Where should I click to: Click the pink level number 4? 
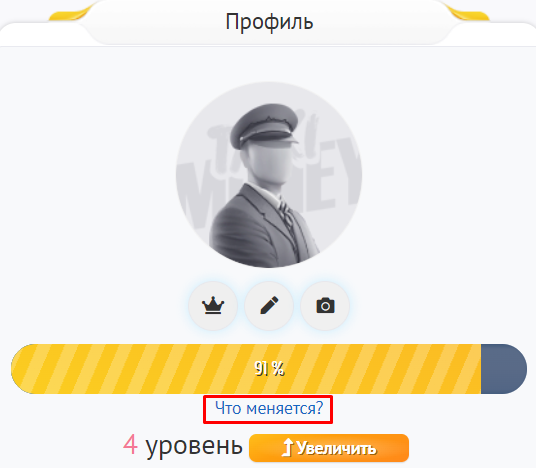[x=130, y=445]
